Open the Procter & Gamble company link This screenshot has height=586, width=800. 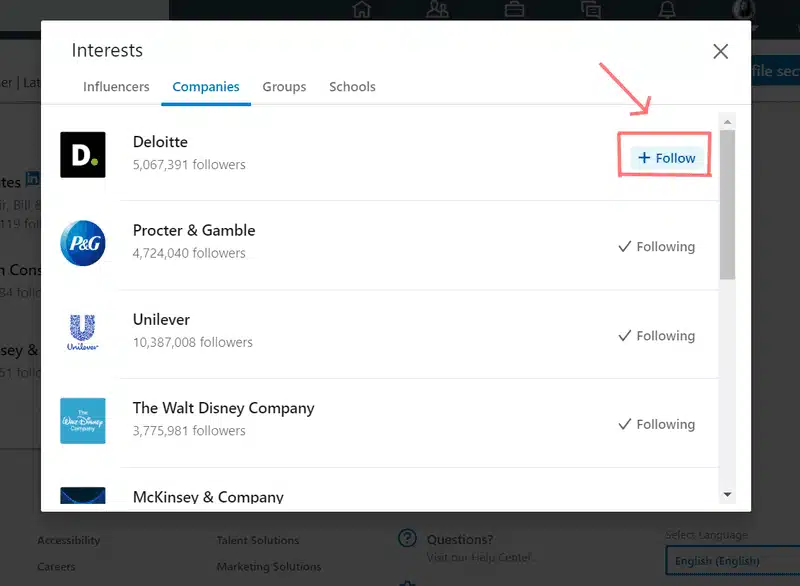tap(194, 231)
